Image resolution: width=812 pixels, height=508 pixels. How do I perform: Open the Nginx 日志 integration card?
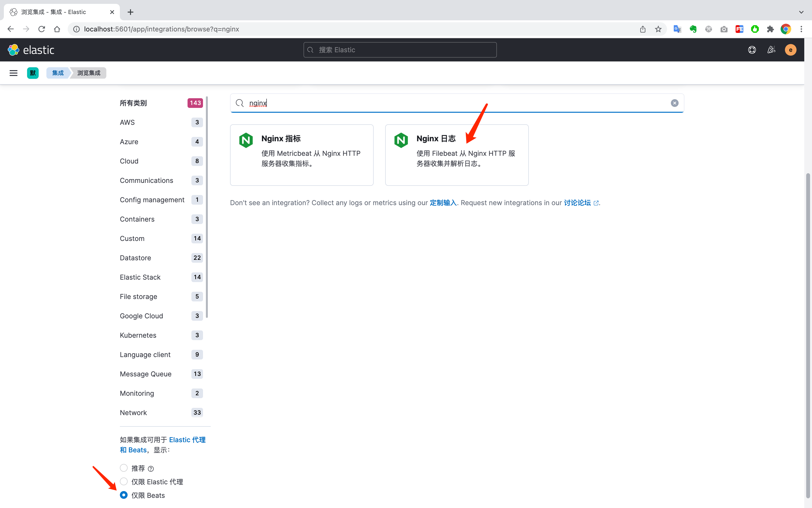pyautogui.click(x=457, y=155)
